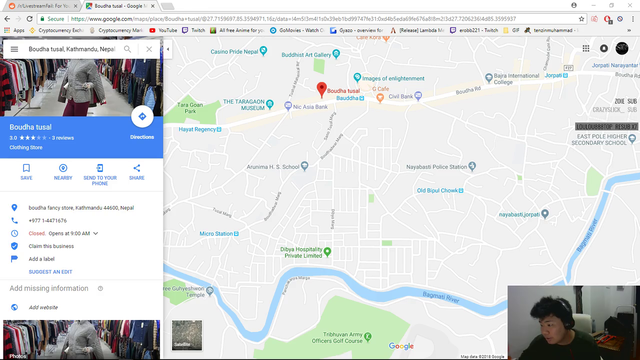
Task: Share this place
Action: click(137, 172)
